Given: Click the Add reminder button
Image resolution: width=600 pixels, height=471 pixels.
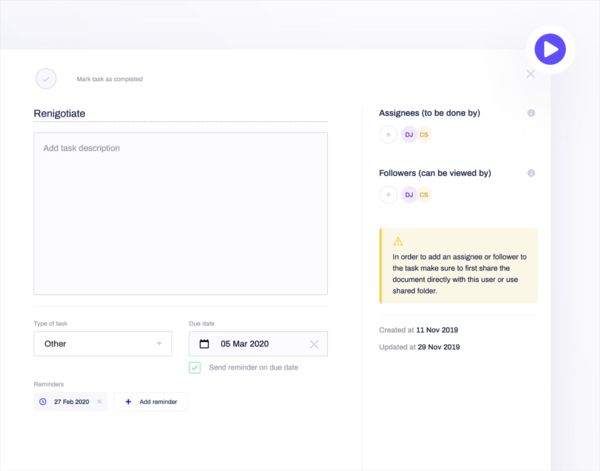Looking at the screenshot, I should 151,402.
